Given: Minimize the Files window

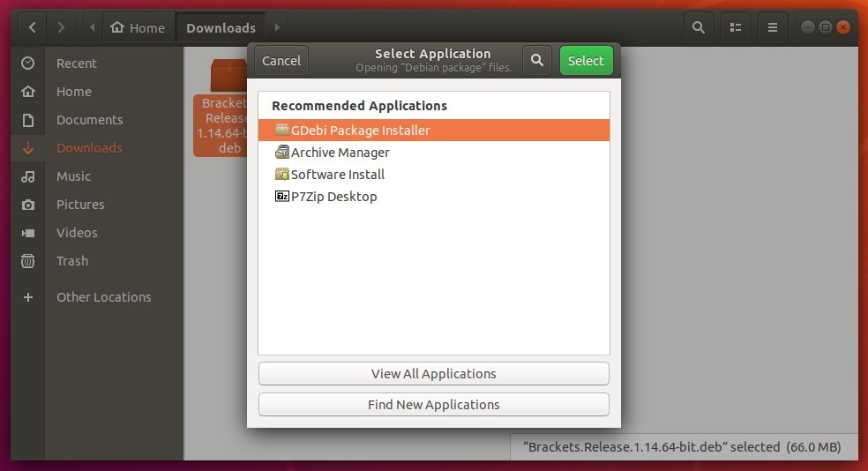Looking at the screenshot, I should (808, 27).
